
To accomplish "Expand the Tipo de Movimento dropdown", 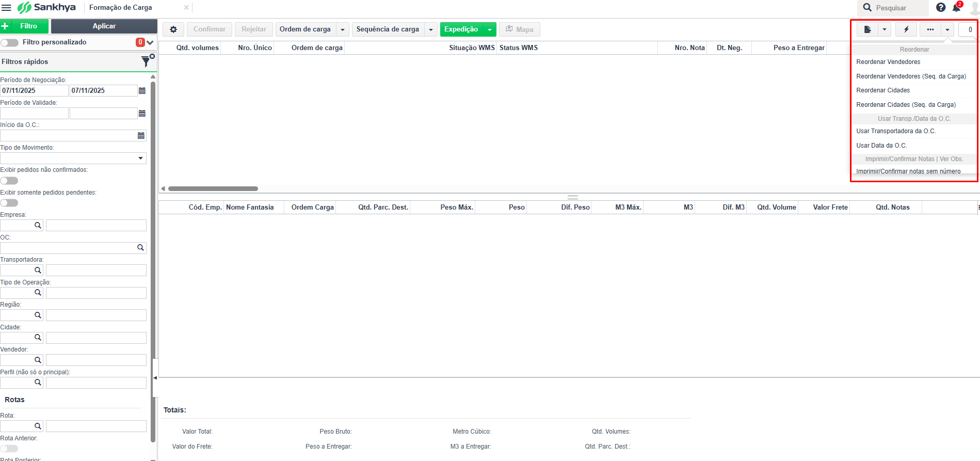I will point(140,158).
